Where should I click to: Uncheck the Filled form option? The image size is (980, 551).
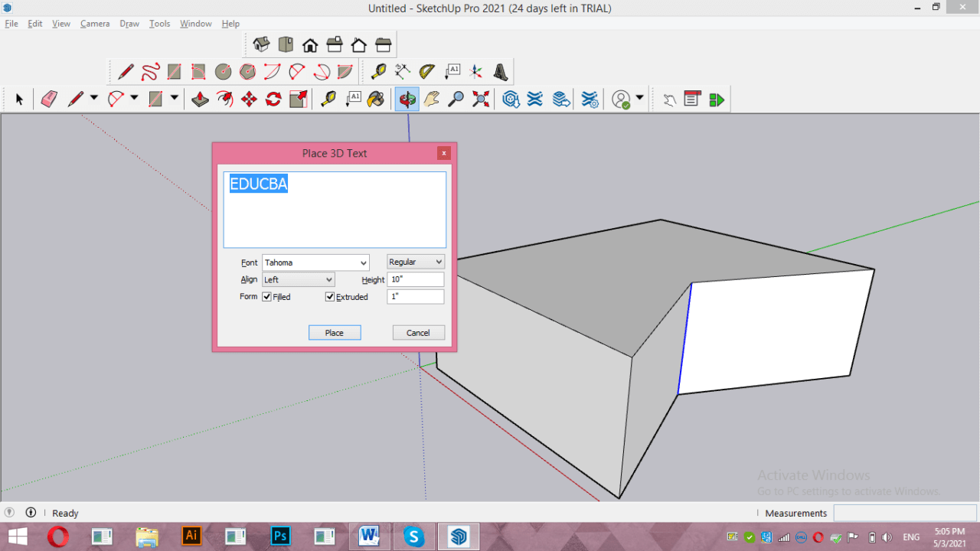(266, 297)
